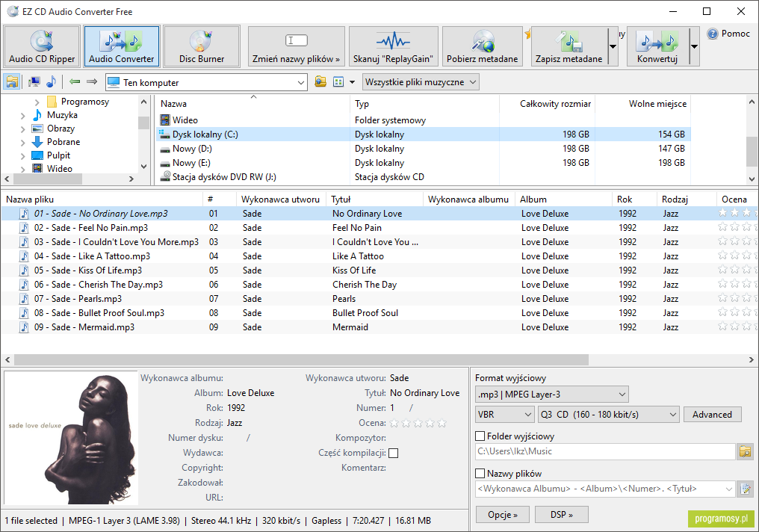759x532 pixels.
Task: Open dropdown arrow next to Zapisz metadane
Action: tap(613, 46)
